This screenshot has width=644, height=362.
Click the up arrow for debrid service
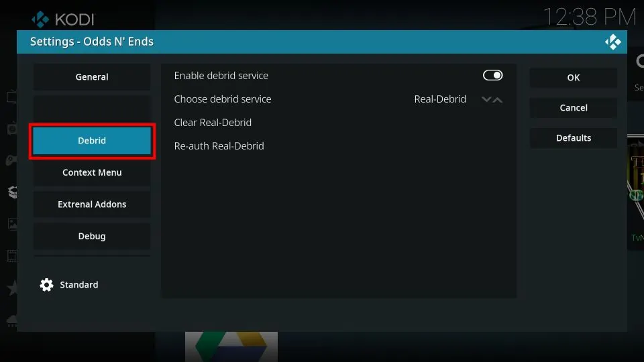[498, 99]
